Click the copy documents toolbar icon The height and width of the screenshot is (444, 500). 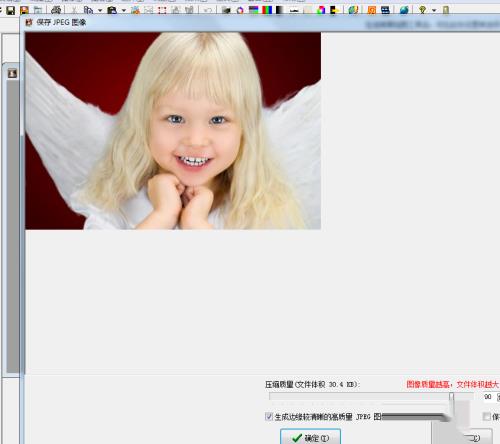click(x=88, y=10)
